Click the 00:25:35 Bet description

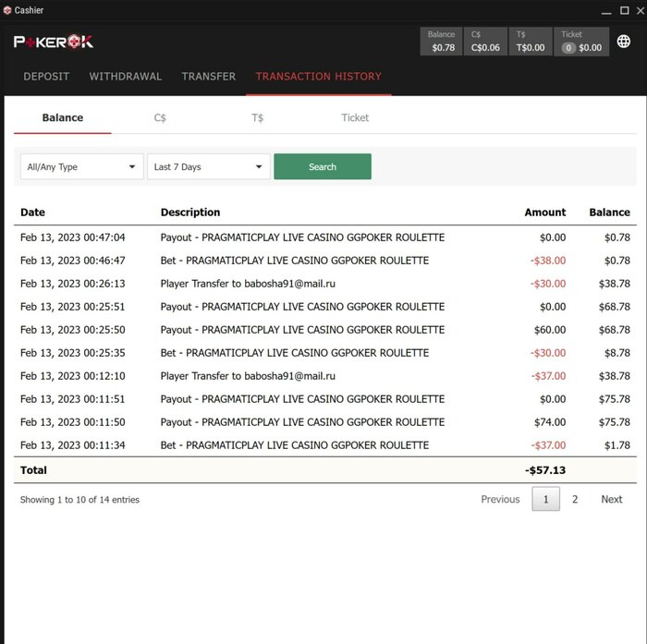(295, 353)
